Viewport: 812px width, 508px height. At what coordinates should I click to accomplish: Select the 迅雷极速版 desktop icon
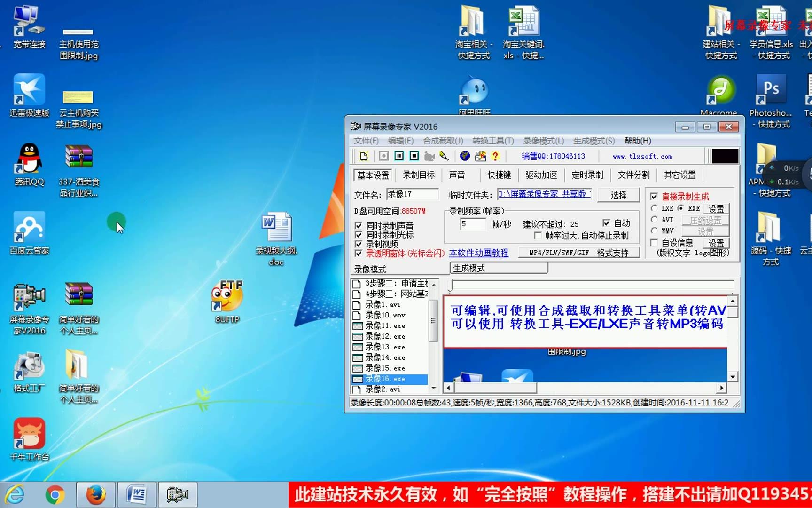pyautogui.click(x=29, y=95)
